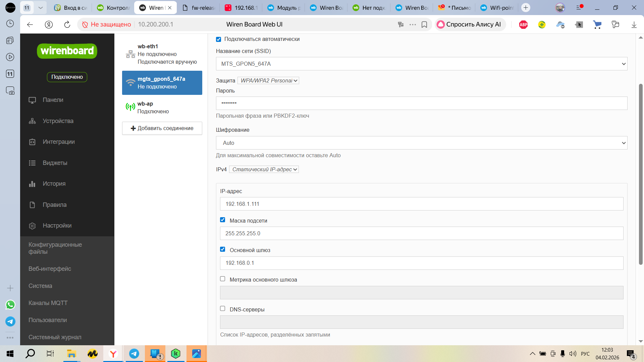Click the Устройства devices icon

pyautogui.click(x=32, y=121)
